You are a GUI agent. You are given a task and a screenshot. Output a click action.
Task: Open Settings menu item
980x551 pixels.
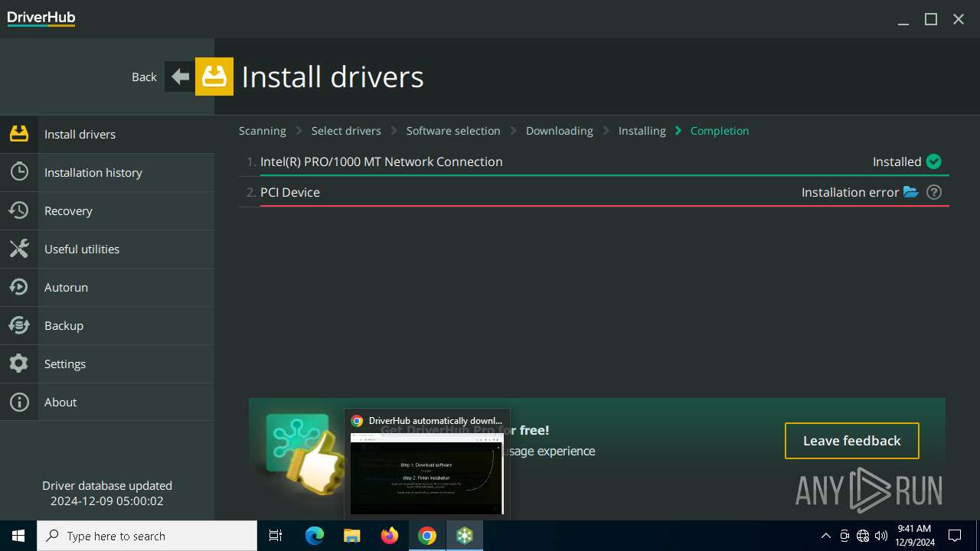click(107, 364)
